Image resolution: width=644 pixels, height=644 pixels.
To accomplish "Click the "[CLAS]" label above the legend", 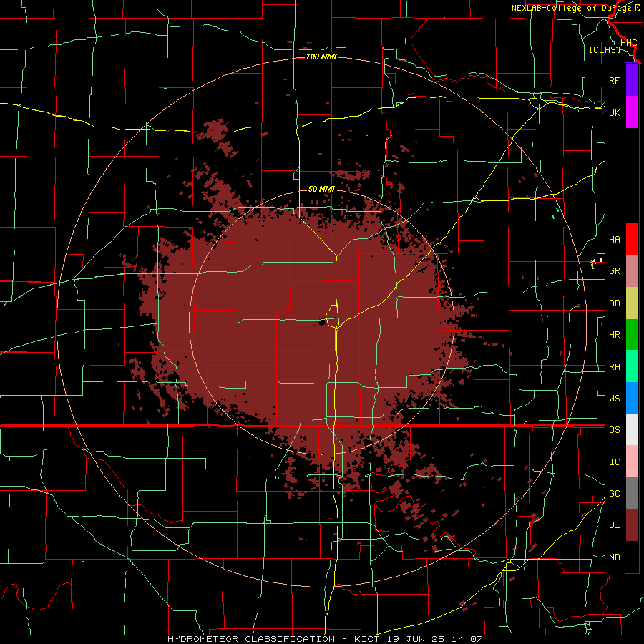I will click(x=605, y=49).
